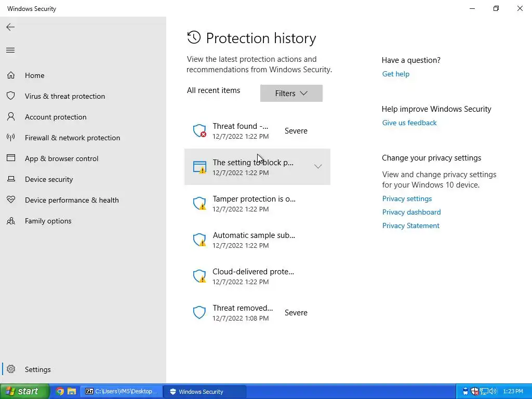Select 'Automatic sample sub...' entry
The width and height of the screenshot is (532, 399).
(x=254, y=235)
